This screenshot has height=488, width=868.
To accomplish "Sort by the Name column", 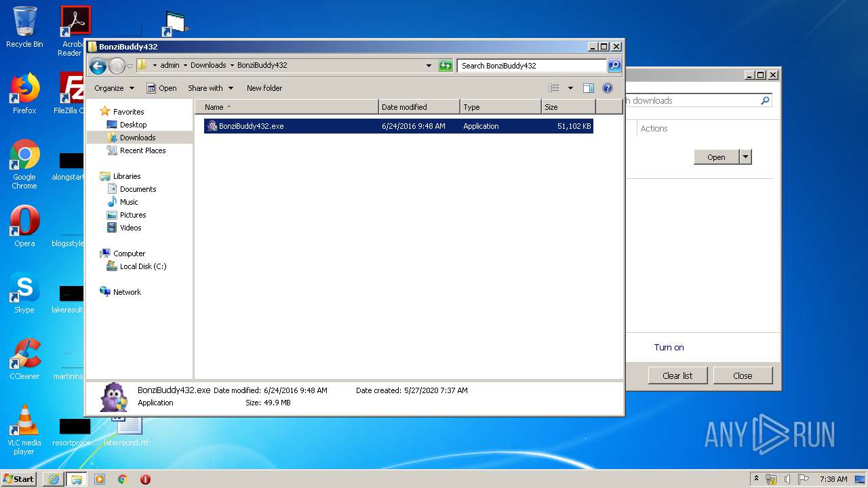I will click(x=287, y=107).
